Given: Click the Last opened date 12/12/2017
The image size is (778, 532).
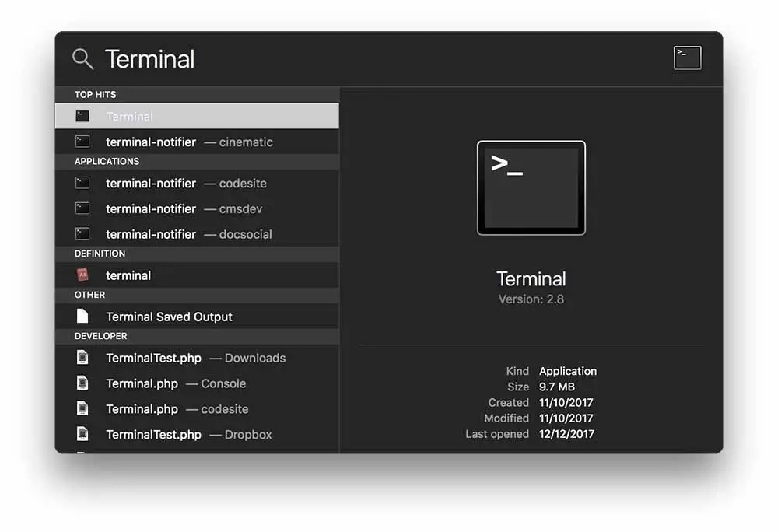Looking at the screenshot, I should (x=566, y=434).
